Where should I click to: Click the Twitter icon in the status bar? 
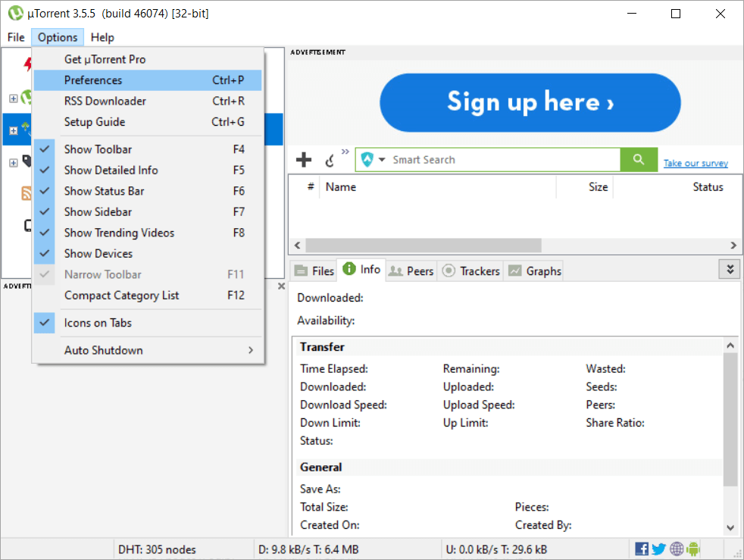click(x=658, y=548)
